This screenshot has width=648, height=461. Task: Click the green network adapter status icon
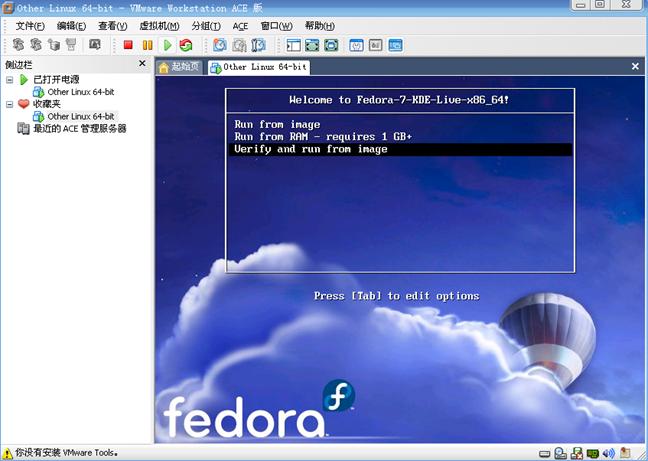tap(593, 454)
